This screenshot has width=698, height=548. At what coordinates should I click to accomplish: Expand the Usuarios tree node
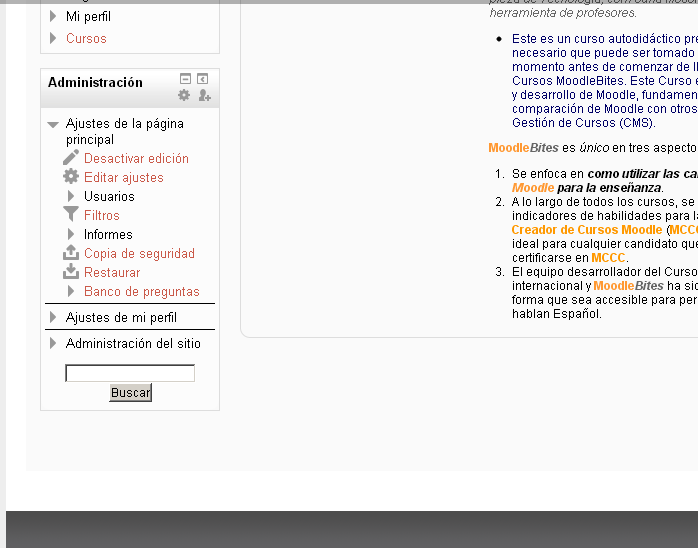pyautogui.click(x=71, y=196)
